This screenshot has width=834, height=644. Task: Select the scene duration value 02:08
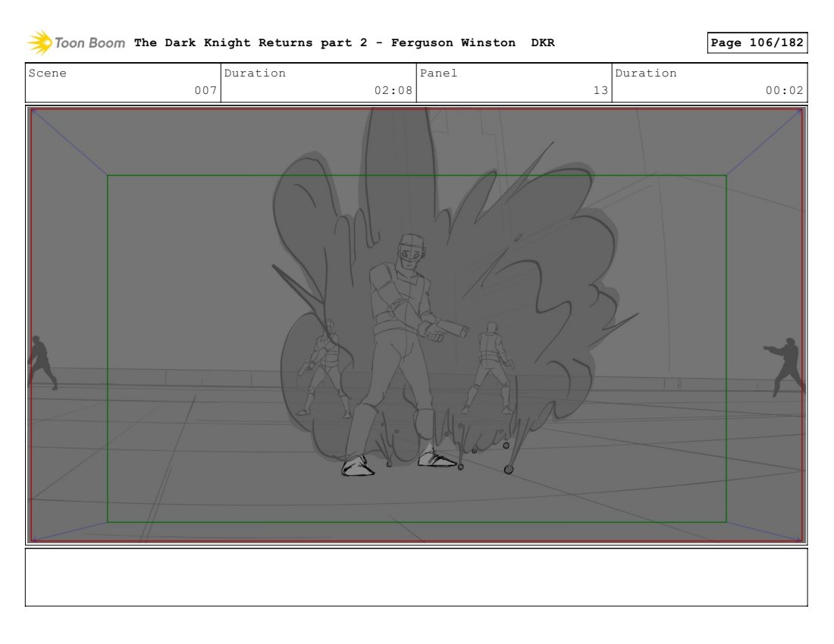click(x=393, y=90)
